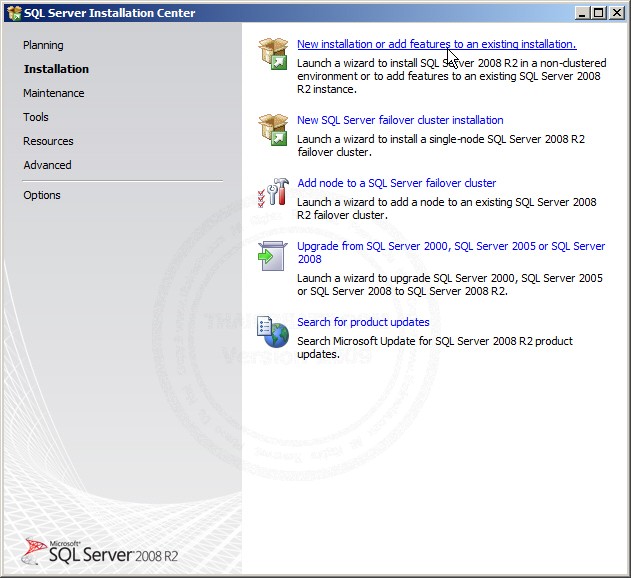This screenshot has width=631, height=578.
Task: Click the SQL Server 2008 R2 logo
Action: tap(99, 552)
